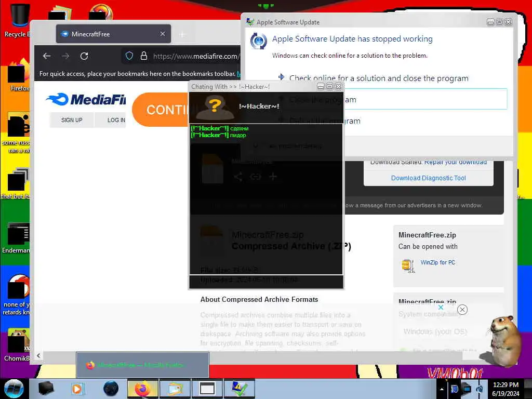
Task: Click the SIGN UP button
Action: click(72, 120)
